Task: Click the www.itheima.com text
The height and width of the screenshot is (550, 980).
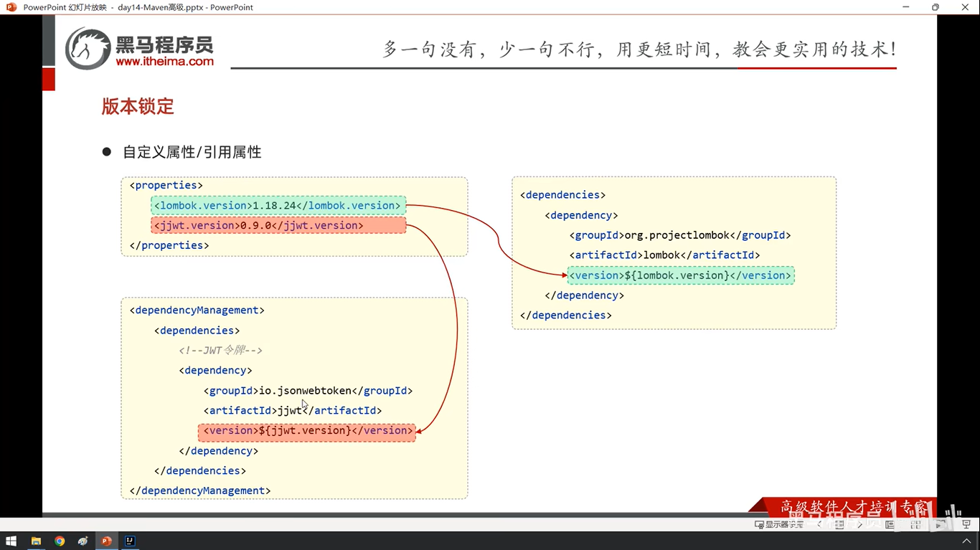Action: tap(164, 62)
